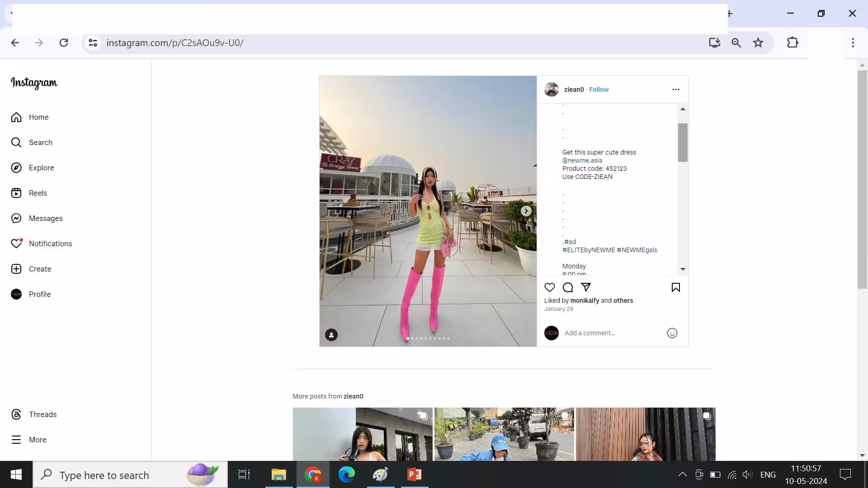
Task: Open first thumbnail in More posts
Action: click(363, 434)
